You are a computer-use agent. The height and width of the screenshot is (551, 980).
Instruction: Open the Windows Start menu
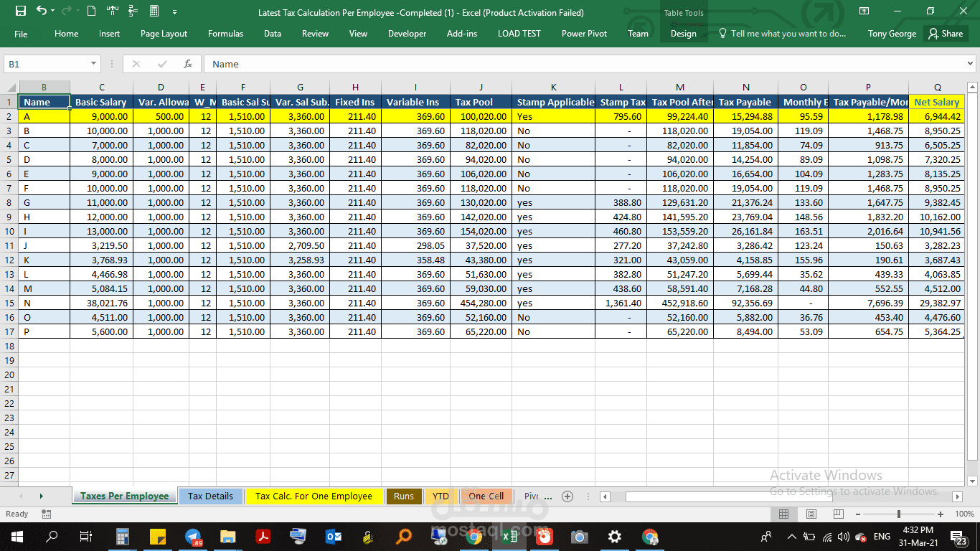(17, 537)
